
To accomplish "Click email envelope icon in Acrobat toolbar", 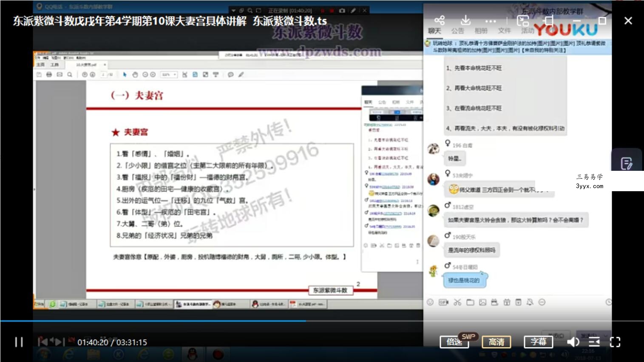I will 60,74.
